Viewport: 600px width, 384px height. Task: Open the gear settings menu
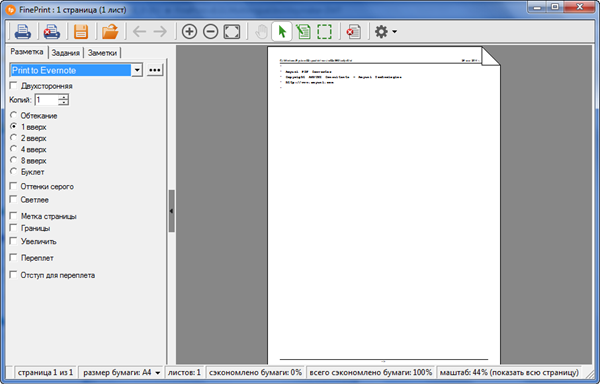coord(385,31)
